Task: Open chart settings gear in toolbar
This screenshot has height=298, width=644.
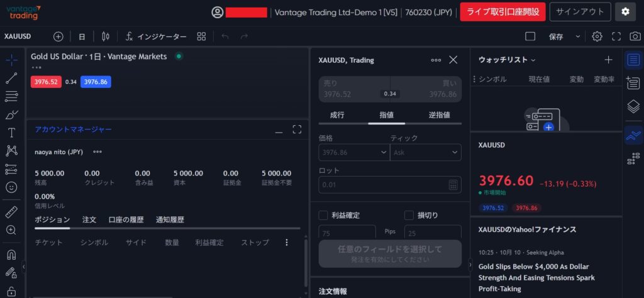Action: pyautogui.click(x=597, y=36)
